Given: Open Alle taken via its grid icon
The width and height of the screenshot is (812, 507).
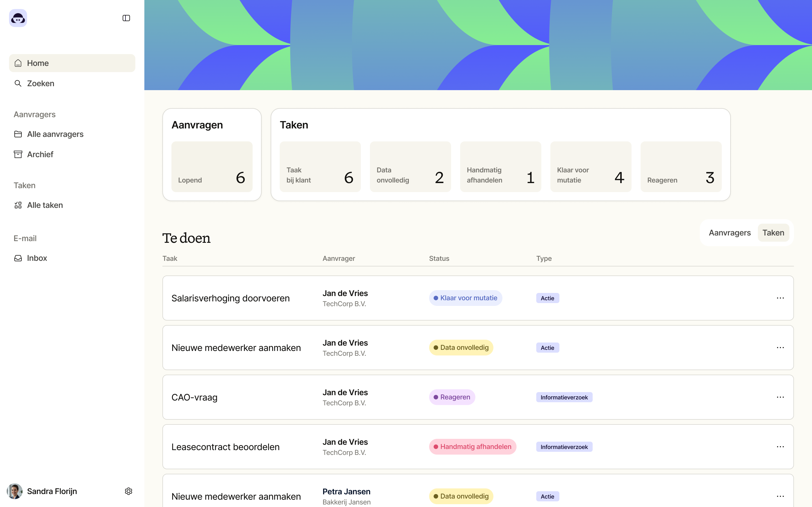Looking at the screenshot, I should (x=18, y=205).
